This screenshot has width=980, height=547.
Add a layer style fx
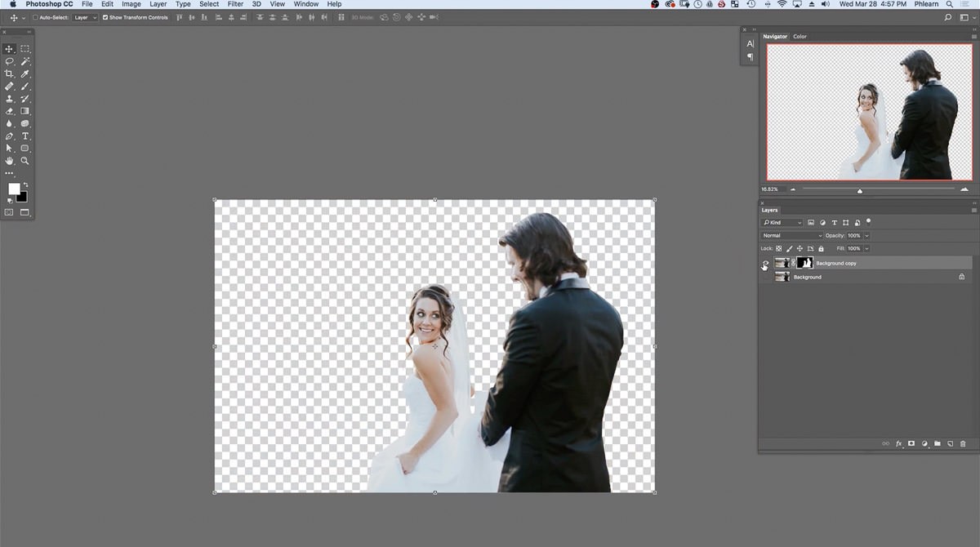click(899, 443)
